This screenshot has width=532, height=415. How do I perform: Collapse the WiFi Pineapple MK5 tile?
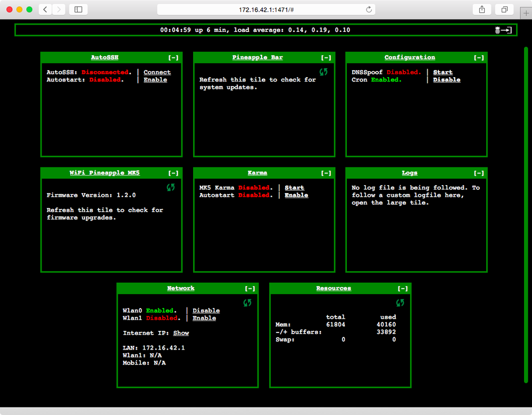173,173
